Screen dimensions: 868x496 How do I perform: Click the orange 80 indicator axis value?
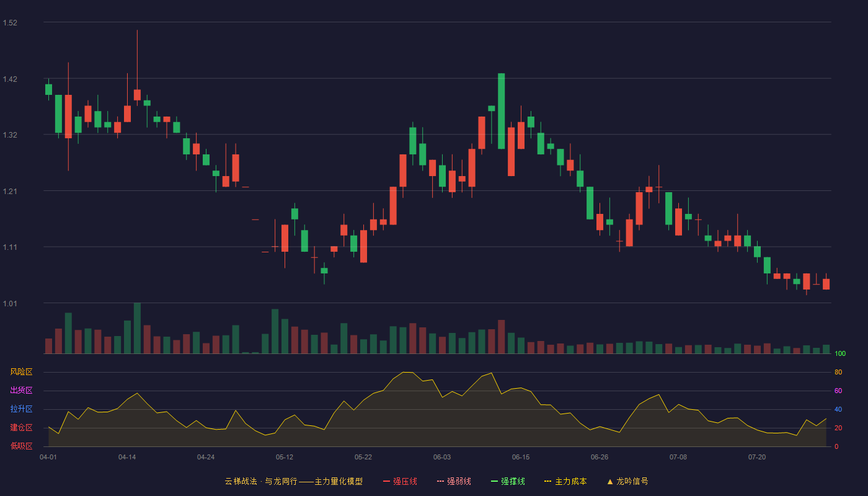pyautogui.click(x=838, y=373)
